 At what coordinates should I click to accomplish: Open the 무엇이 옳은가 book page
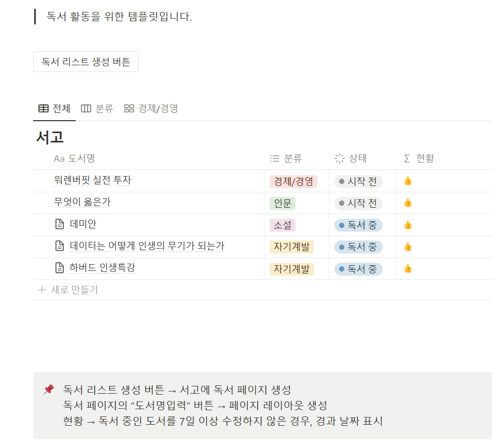pyautogui.click(x=82, y=203)
